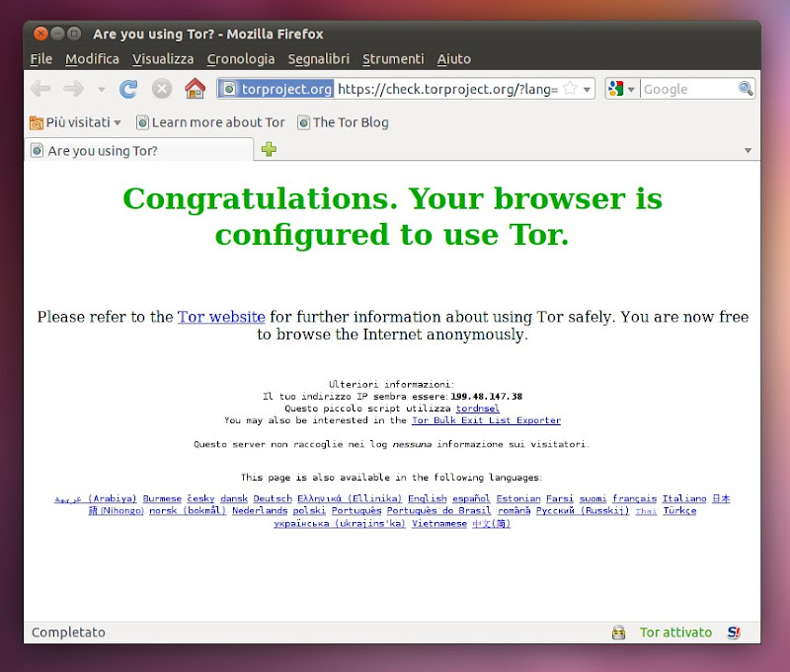Go to the Home page icon

(x=195, y=89)
